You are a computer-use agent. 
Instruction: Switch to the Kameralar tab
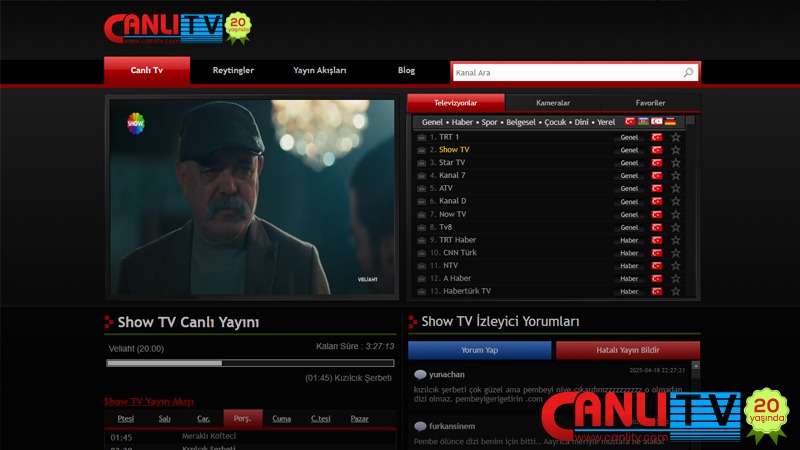553,103
